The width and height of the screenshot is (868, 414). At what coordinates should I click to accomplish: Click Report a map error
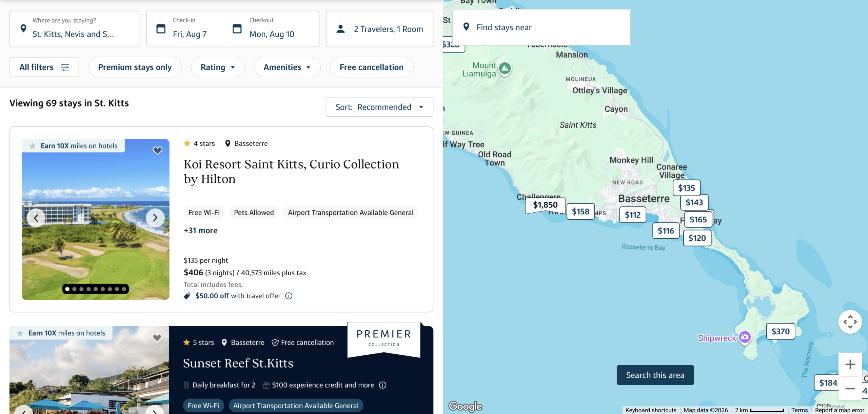point(840,410)
